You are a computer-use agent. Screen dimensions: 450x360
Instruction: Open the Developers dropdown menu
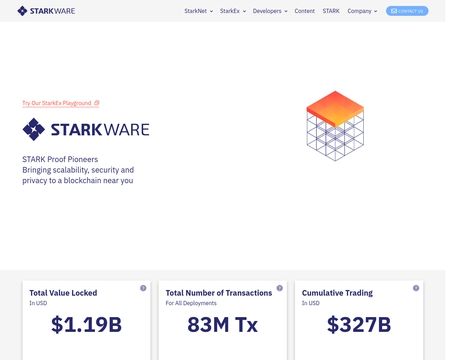point(270,11)
